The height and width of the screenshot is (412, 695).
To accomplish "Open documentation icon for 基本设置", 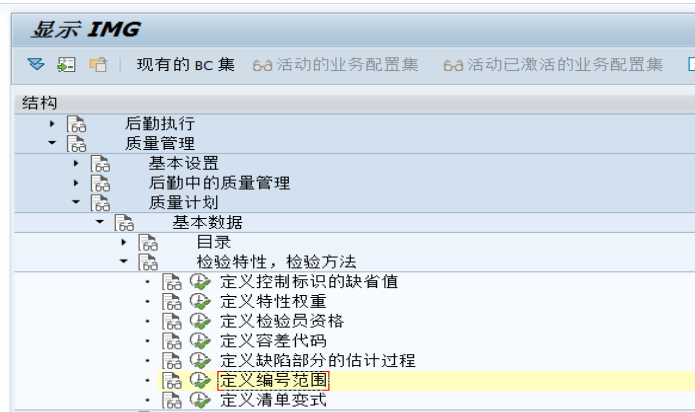I will 101,163.
